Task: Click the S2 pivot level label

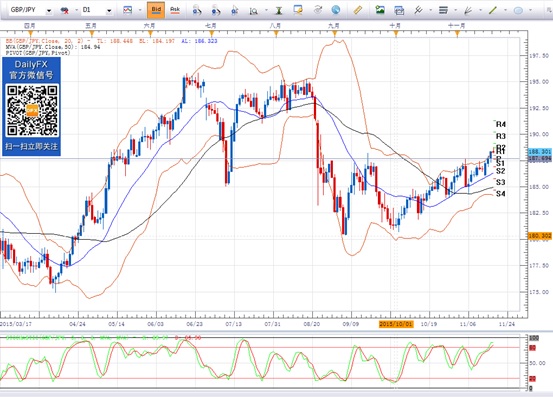Action: (500, 171)
